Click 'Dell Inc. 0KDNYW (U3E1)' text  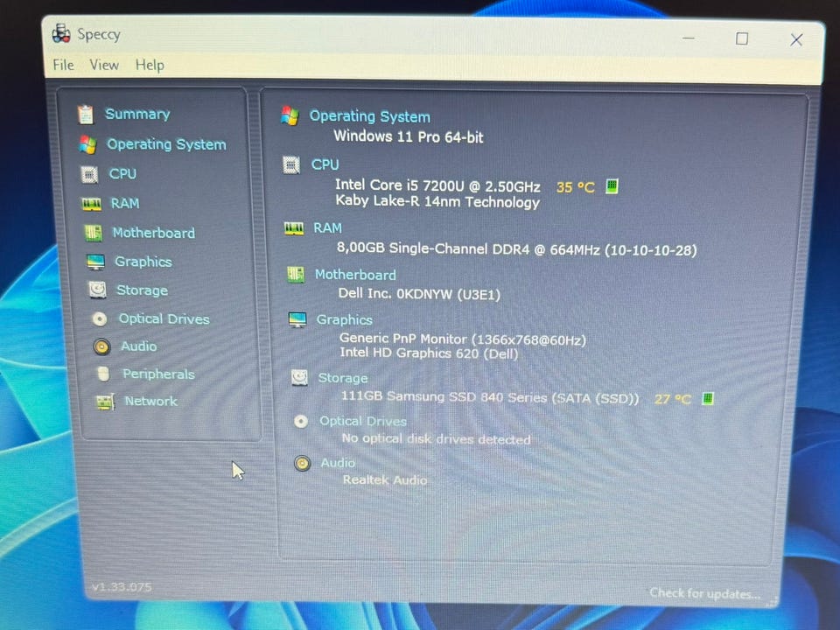[419, 294]
